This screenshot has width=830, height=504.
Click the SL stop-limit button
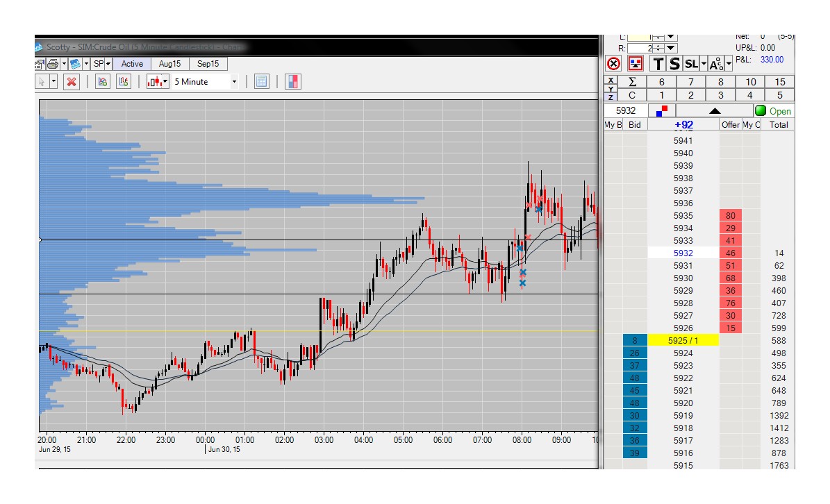click(691, 64)
